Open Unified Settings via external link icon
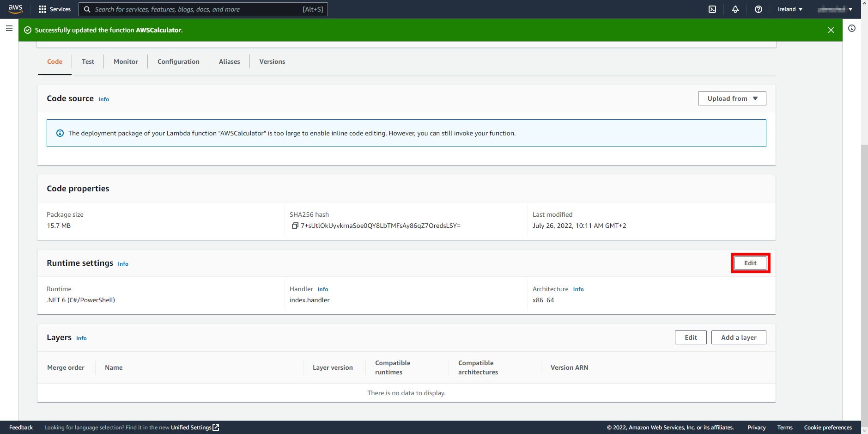The height and width of the screenshot is (434, 868). pyautogui.click(x=215, y=428)
